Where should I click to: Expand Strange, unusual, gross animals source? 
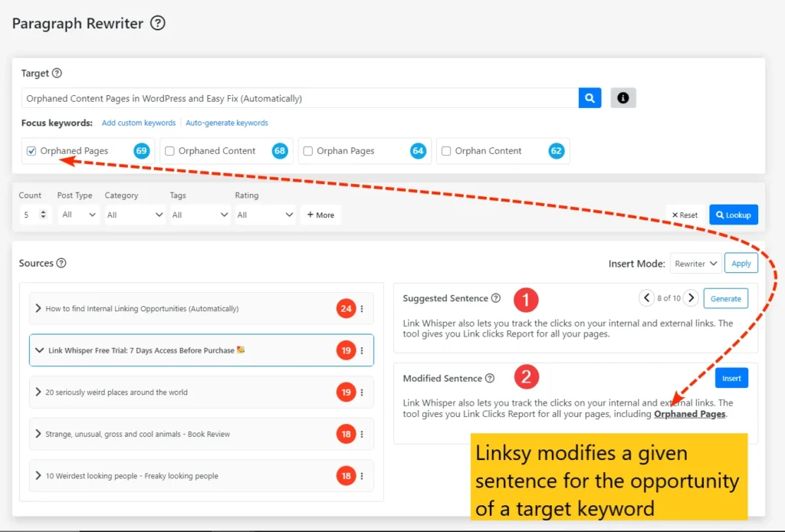pos(38,433)
